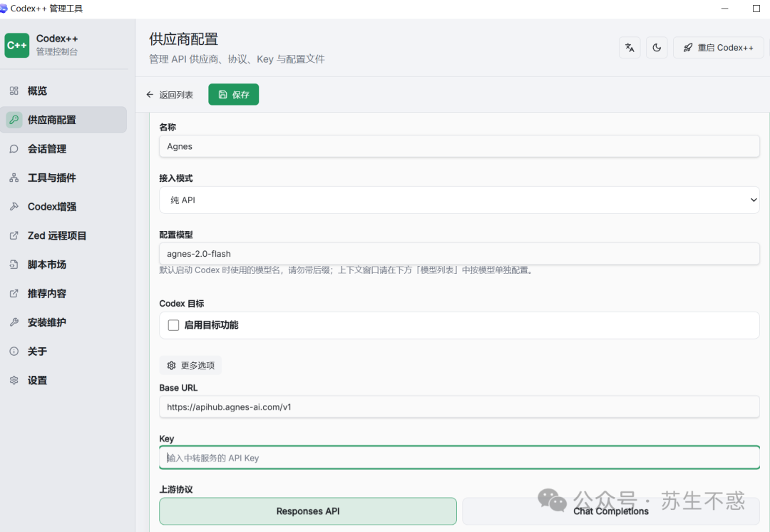
Task: Open 脚本市场 sidebar item
Action: [x=63, y=265]
